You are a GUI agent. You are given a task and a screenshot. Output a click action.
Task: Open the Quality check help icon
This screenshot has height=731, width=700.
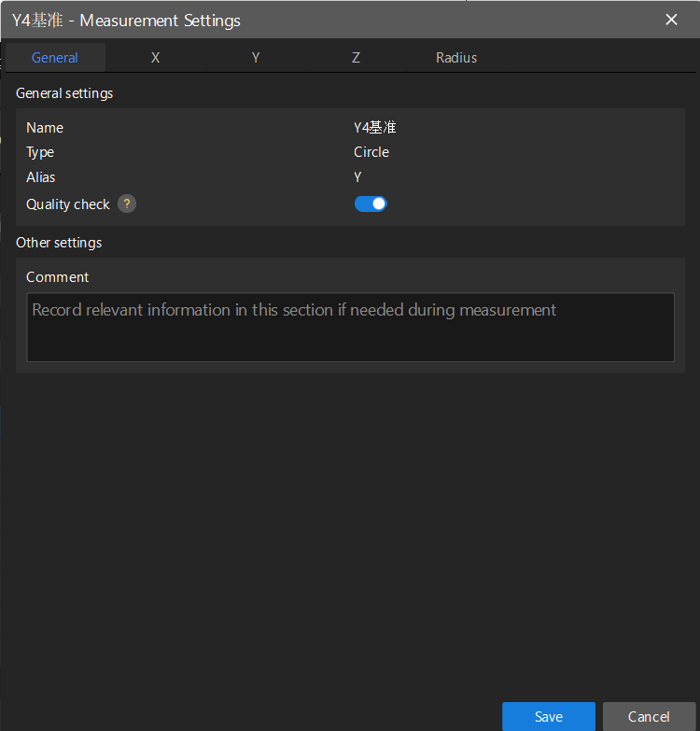[x=127, y=204]
